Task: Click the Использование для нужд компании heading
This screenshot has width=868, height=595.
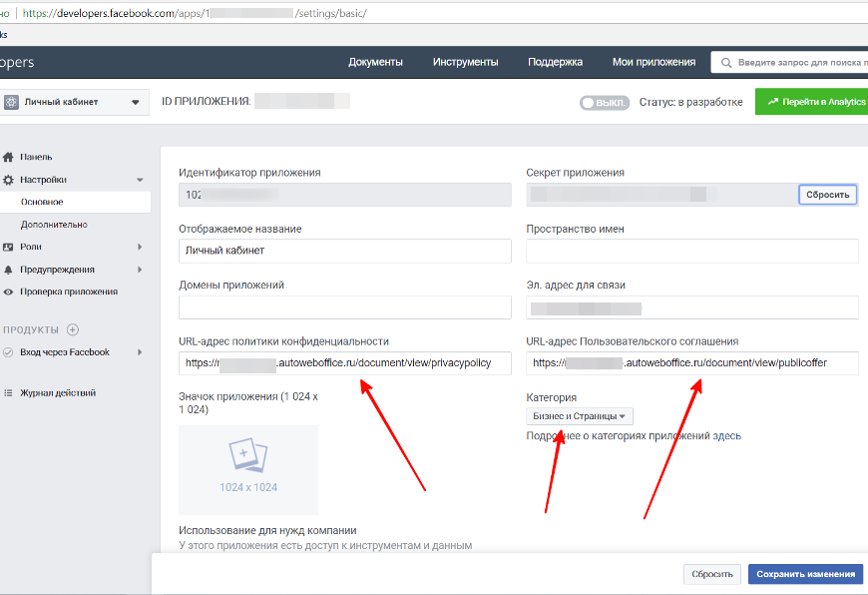Action: point(267,530)
